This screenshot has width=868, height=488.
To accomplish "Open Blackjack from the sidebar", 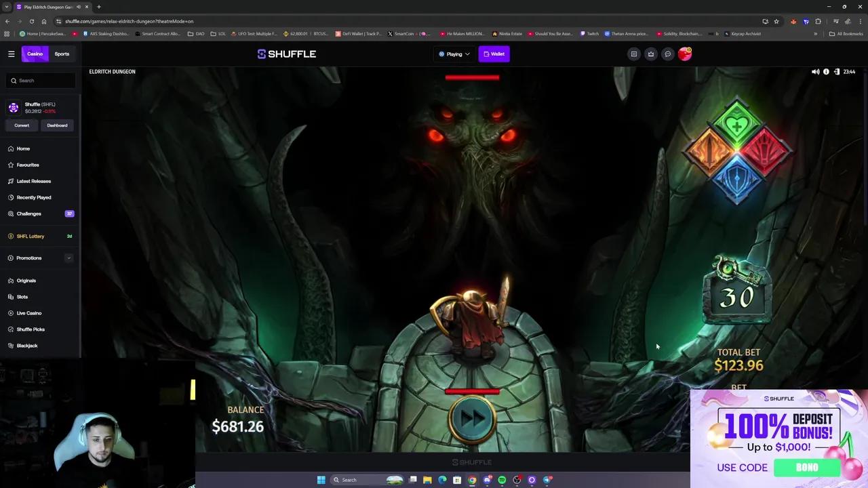I will click(27, 345).
